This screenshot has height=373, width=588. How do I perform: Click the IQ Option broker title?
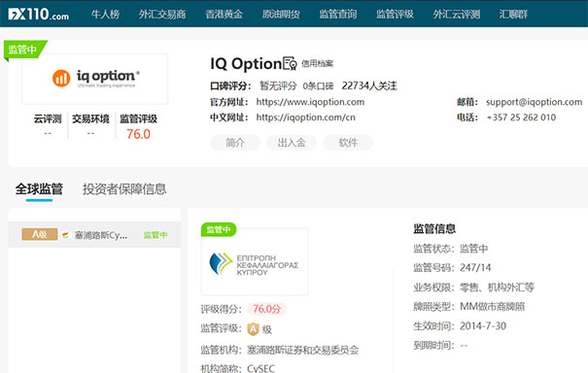[x=246, y=63]
